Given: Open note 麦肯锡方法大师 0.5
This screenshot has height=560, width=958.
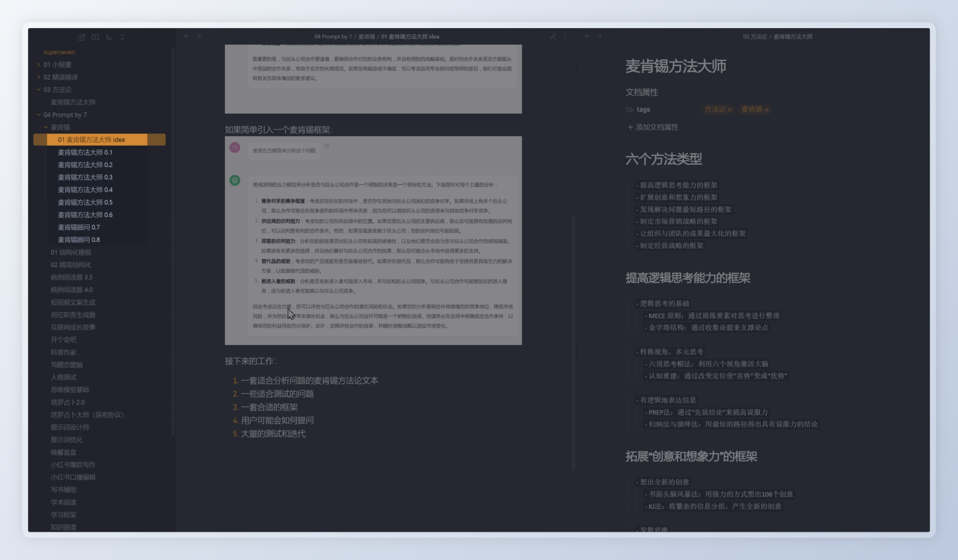Looking at the screenshot, I should click(x=85, y=202).
